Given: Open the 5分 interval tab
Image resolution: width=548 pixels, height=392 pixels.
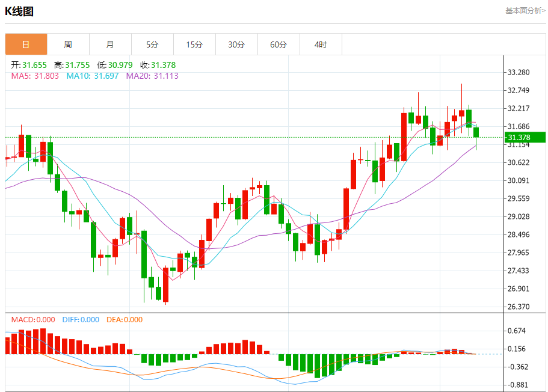Looking at the screenshot, I should point(152,44).
